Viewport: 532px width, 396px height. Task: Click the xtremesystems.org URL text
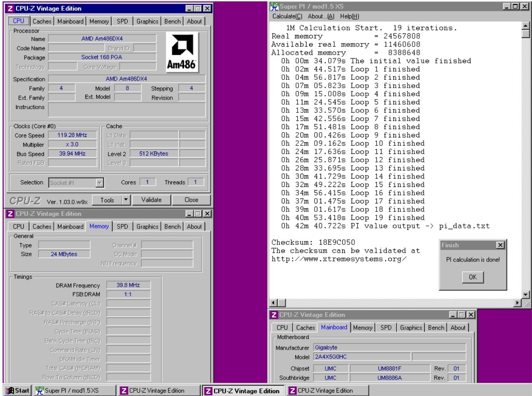[x=339, y=259]
